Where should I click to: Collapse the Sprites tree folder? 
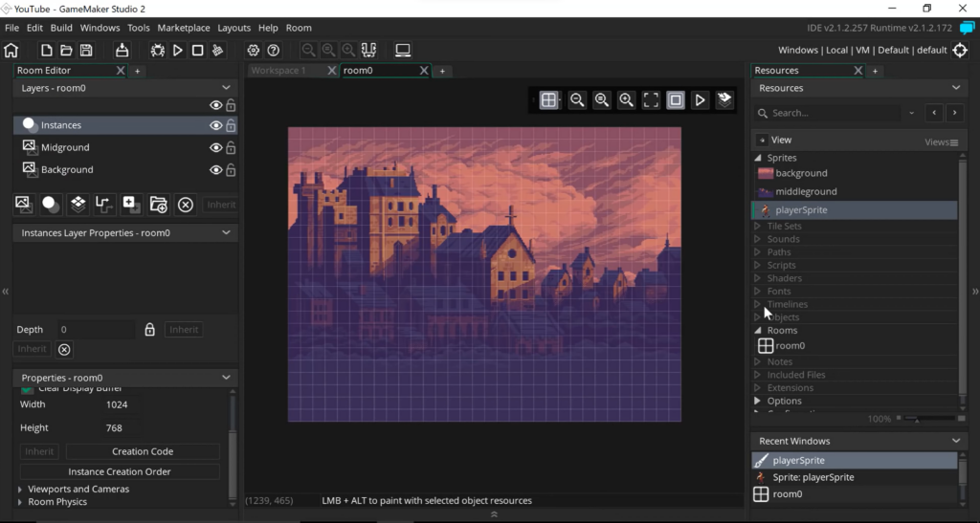pos(758,158)
